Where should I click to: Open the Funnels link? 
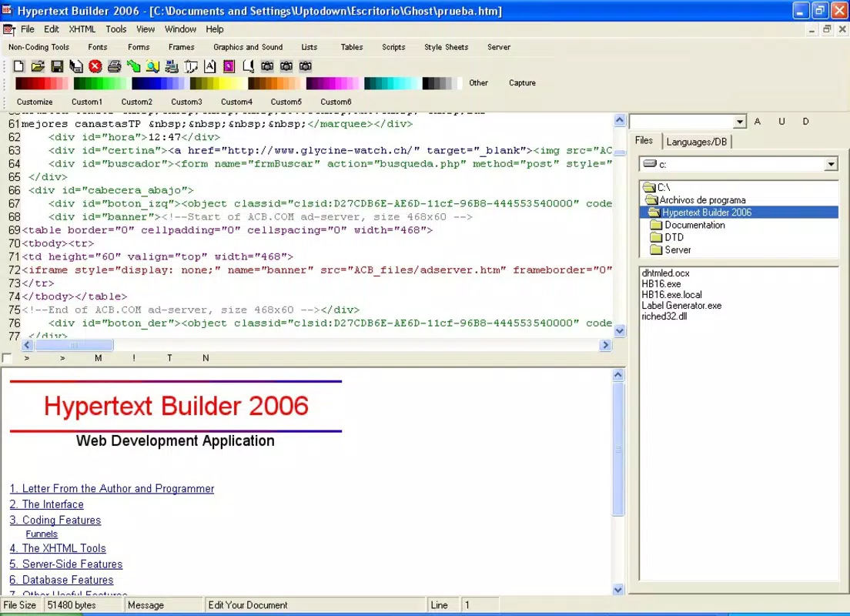[42, 534]
